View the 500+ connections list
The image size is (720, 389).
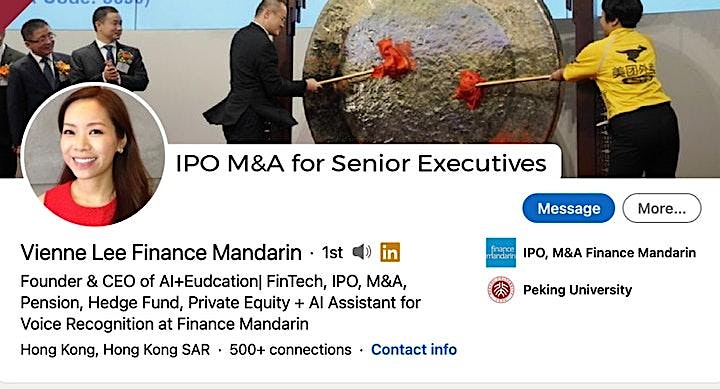(290, 350)
